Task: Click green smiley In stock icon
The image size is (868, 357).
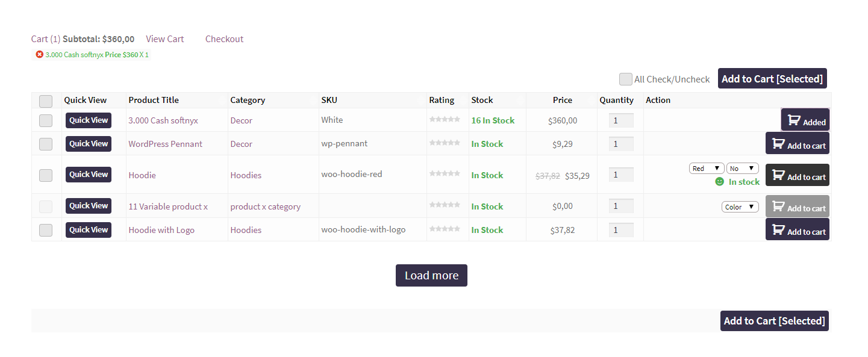Action: (x=719, y=182)
